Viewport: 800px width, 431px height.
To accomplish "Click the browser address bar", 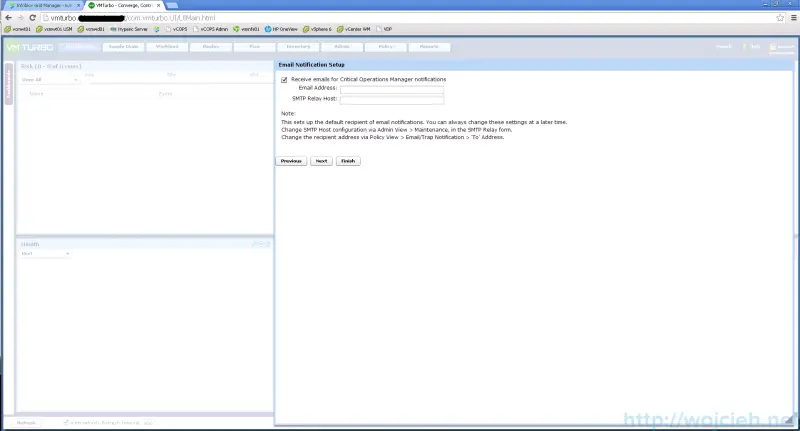I will [x=408, y=18].
